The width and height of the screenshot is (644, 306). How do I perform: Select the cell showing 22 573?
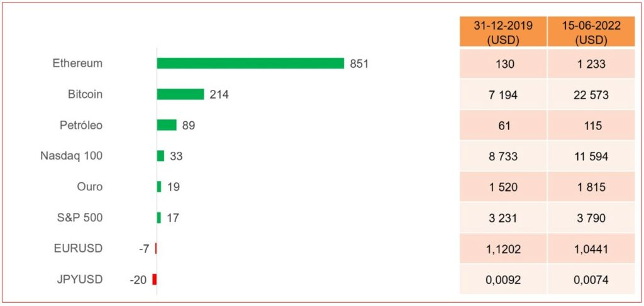coord(591,95)
